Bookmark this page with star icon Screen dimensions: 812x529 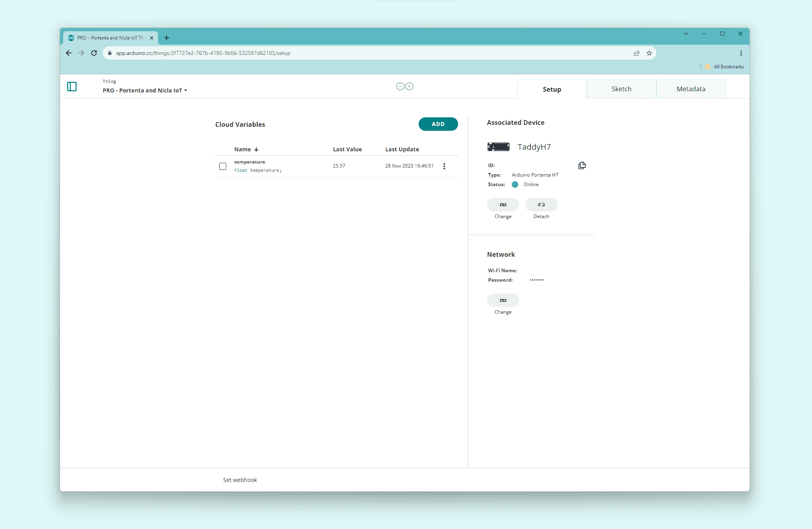[649, 53]
